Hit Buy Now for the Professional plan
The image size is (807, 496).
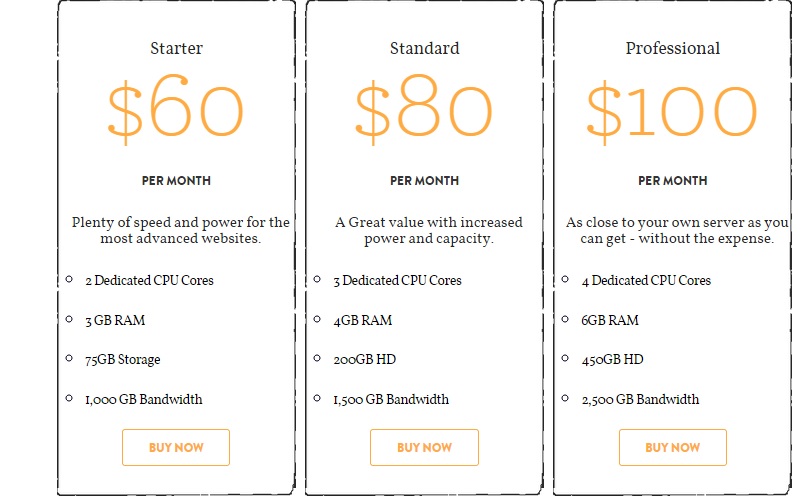672,447
